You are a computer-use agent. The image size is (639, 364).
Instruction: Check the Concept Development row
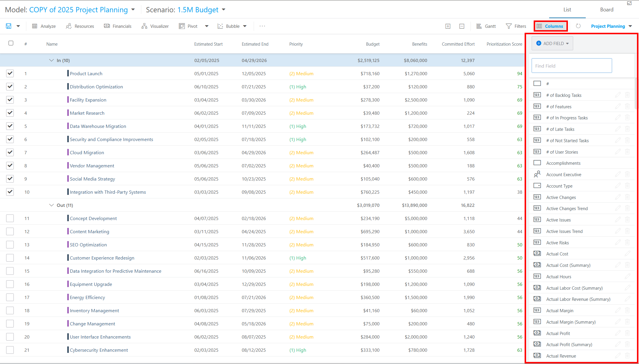(10, 218)
